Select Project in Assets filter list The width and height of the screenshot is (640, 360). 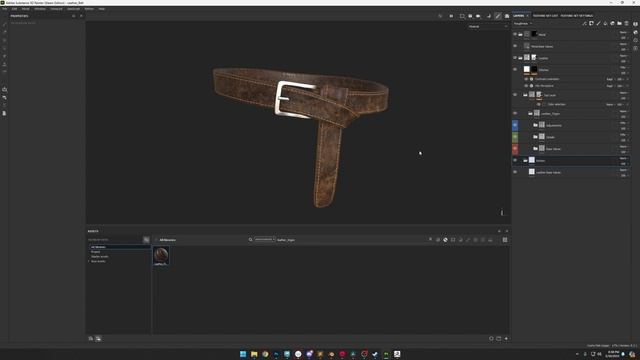96,252
